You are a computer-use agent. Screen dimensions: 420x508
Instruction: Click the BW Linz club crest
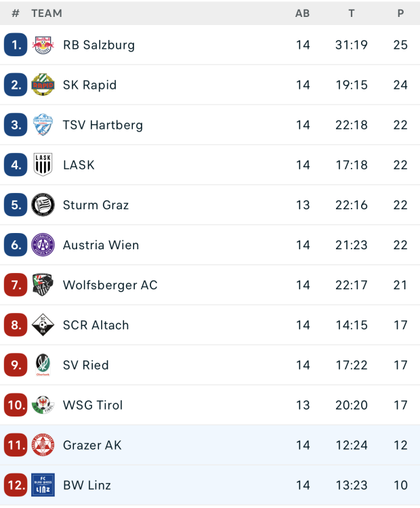tap(43, 485)
